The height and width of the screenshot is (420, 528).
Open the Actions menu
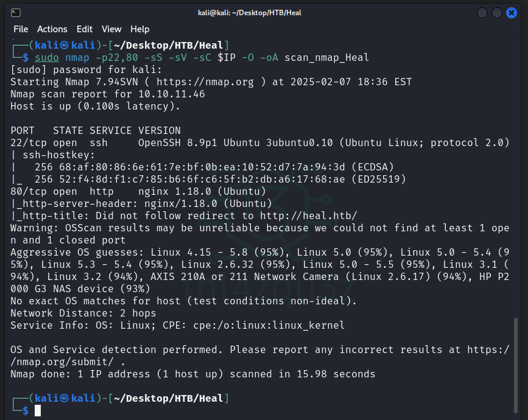[52, 29]
